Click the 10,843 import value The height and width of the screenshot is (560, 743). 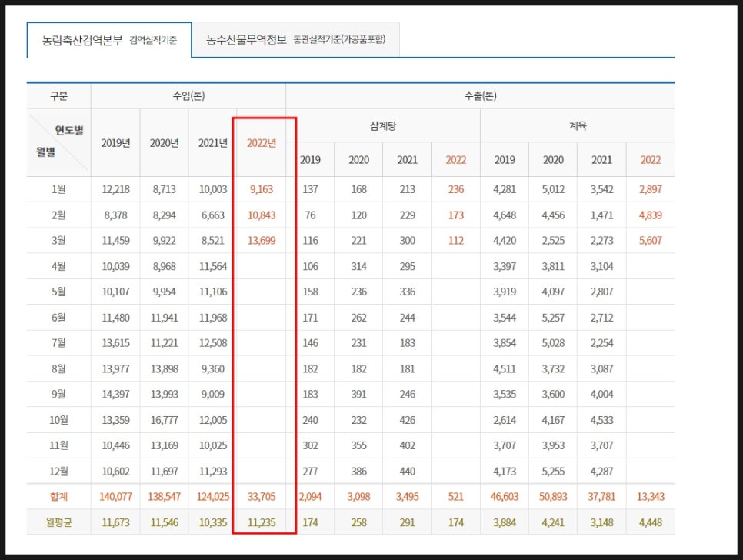261,215
